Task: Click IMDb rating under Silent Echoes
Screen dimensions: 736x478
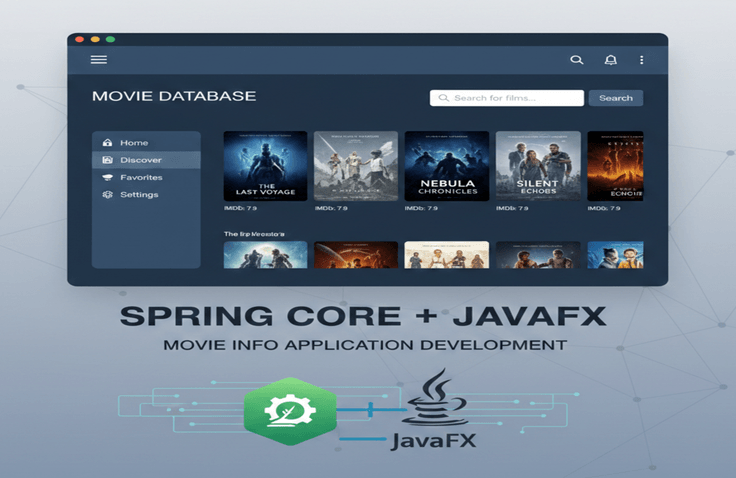Action: click(513, 208)
